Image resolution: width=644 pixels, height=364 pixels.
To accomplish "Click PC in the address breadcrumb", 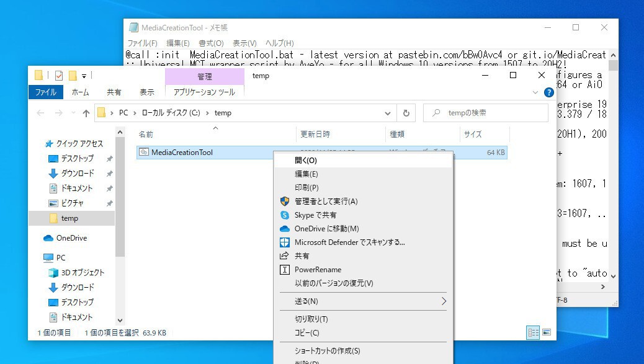I will [x=123, y=113].
